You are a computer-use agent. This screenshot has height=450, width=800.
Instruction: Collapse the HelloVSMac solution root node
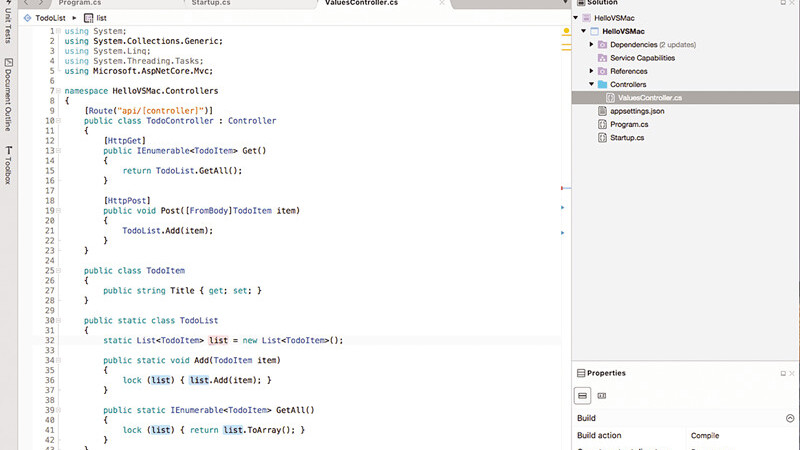[x=574, y=18]
